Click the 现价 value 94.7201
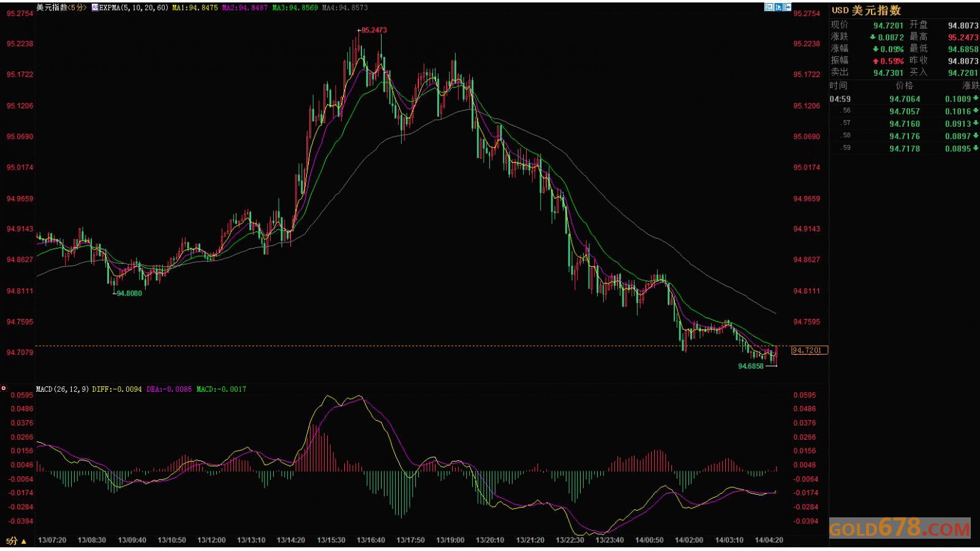Screen dimensions: 980x551 tap(888, 25)
